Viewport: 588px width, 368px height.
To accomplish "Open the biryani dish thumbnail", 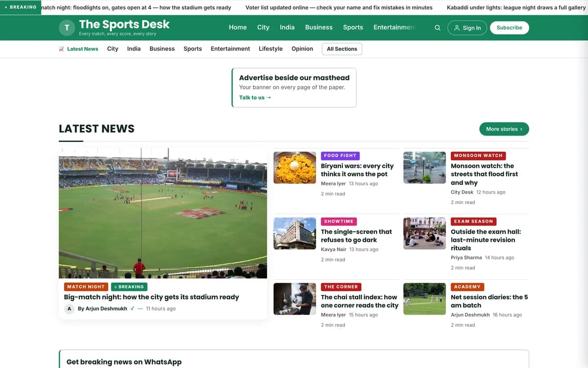I will pos(294,167).
